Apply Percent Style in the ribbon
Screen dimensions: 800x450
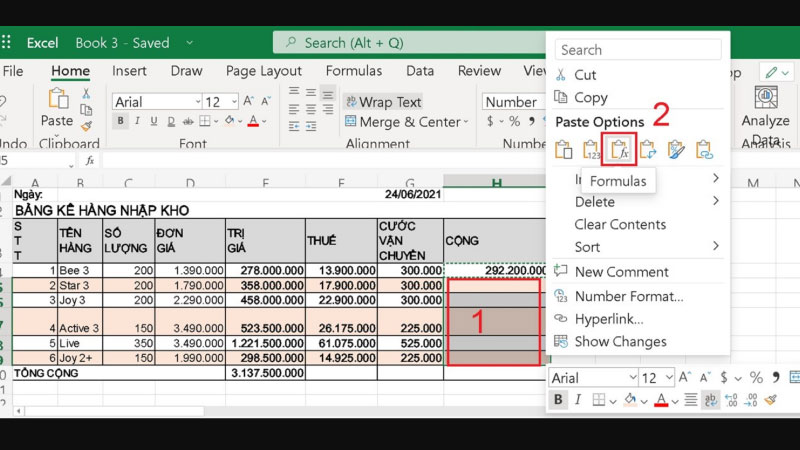pos(514,121)
